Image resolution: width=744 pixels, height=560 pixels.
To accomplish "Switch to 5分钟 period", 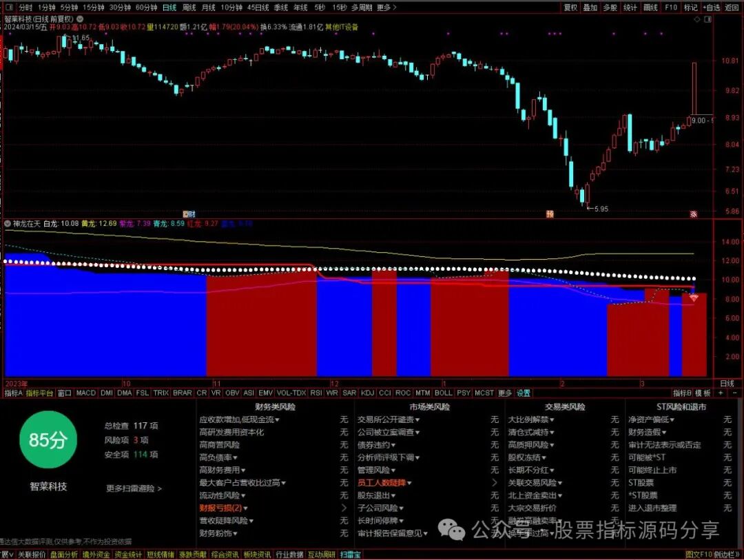I will 69,8.
